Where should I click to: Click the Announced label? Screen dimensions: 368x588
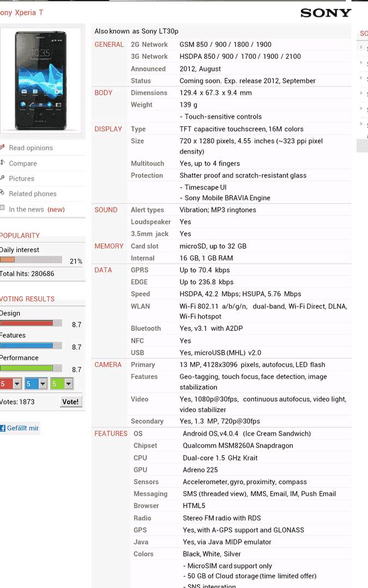(148, 69)
